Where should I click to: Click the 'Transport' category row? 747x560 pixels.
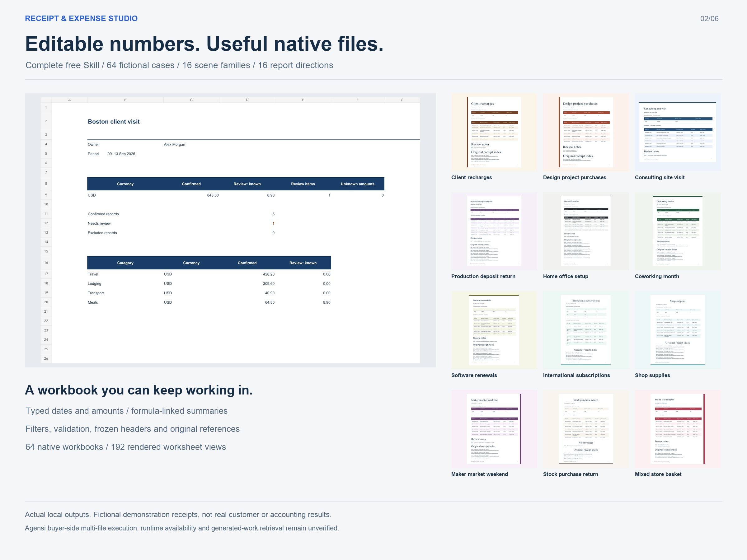pyautogui.click(x=209, y=293)
